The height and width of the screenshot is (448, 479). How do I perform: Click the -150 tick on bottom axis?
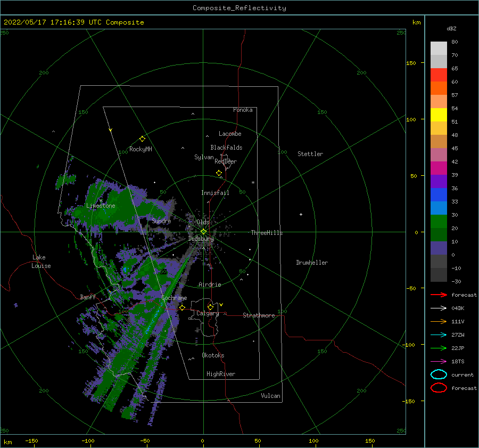[31, 441]
